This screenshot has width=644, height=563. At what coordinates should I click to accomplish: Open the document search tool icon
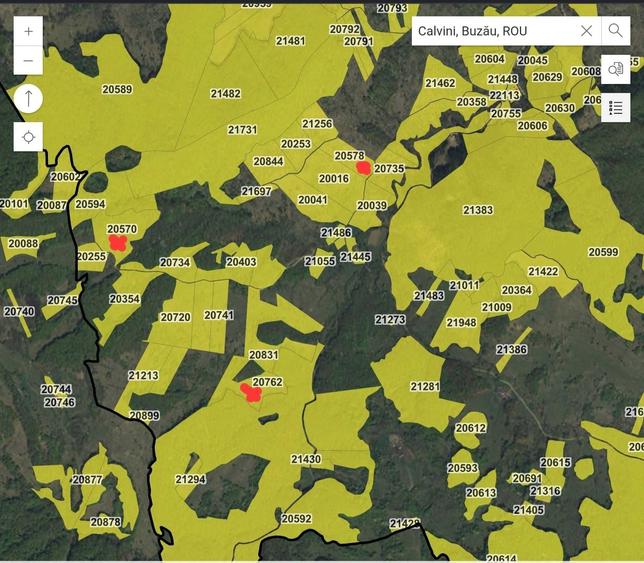(x=616, y=69)
